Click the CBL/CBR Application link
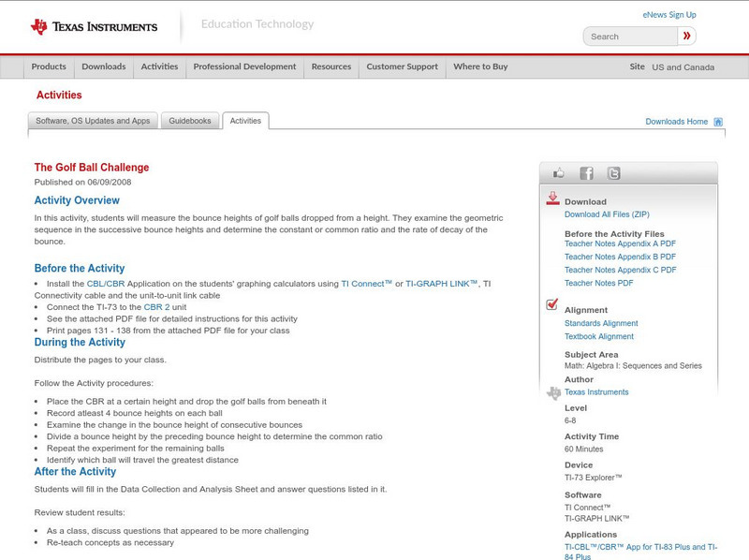Viewport: 749px width, 560px height. (x=106, y=284)
